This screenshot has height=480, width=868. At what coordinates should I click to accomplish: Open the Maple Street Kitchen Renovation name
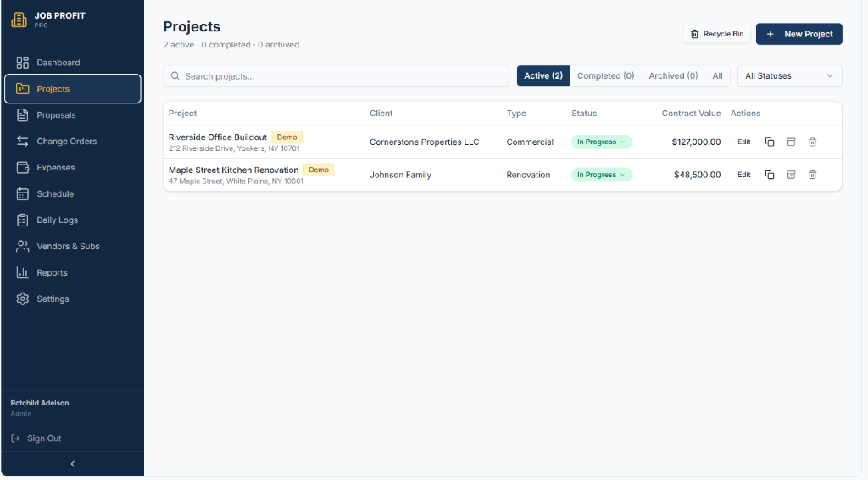(234, 170)
